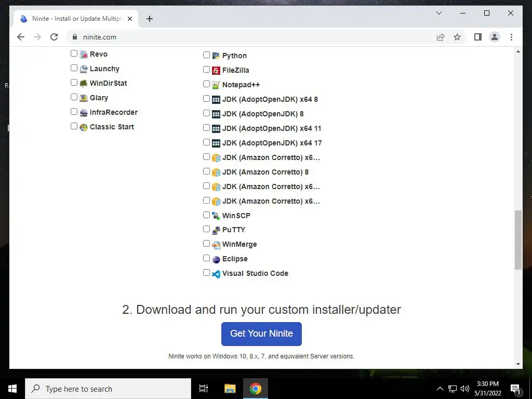The image size is (532, 399).
Task: Select the Python checkbox
Action: (x=206, y=55)
